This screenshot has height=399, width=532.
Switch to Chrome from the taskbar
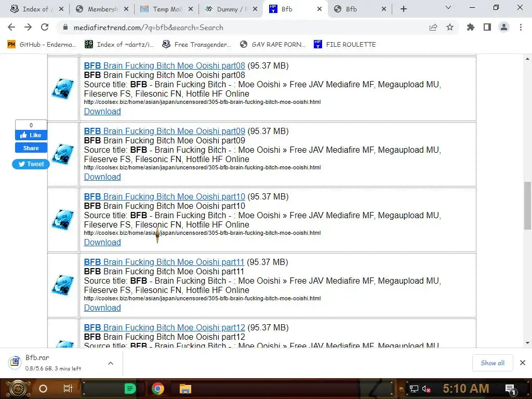point(157,389)
